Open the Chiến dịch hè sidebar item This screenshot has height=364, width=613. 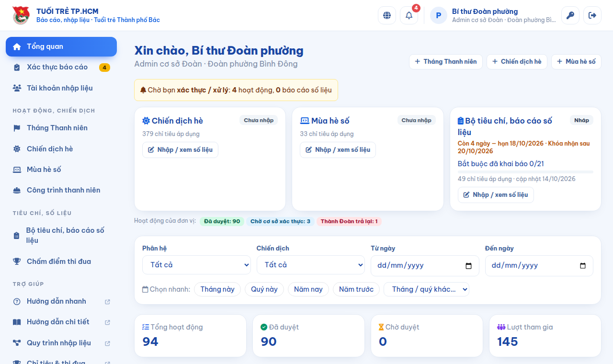[61, 149]
